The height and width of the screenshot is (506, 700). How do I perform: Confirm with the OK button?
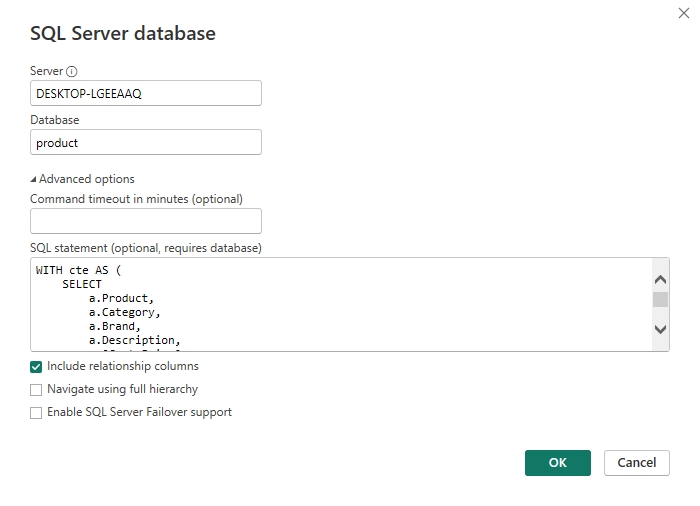coord(558,463)
